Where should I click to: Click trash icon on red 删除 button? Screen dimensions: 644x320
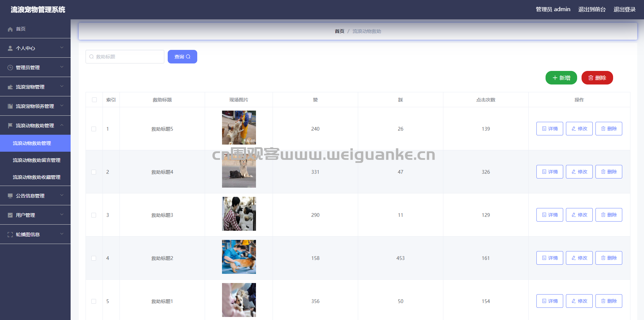coord(591,78)
